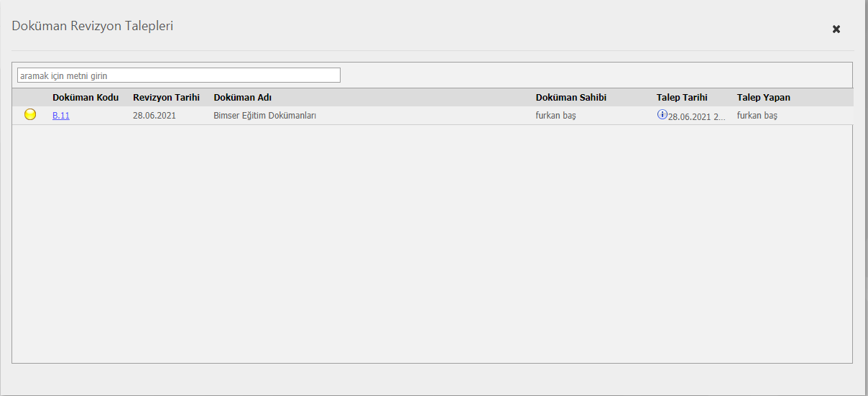Screen dimensions: 868x396
Task: Close the Doküman Revizyon Talepleri dialog
Action: pyautogui.click(x=836, y=29)
